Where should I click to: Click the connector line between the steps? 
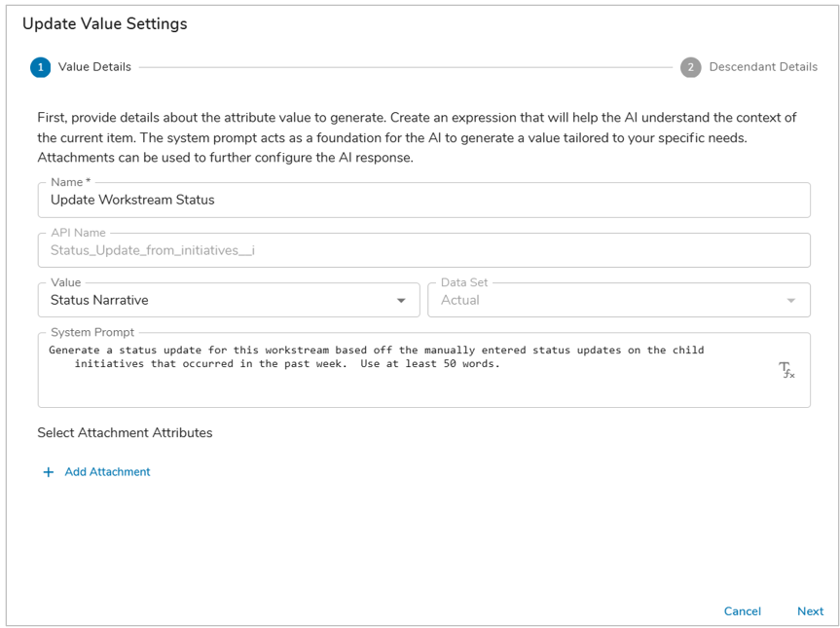coord(406,67)
